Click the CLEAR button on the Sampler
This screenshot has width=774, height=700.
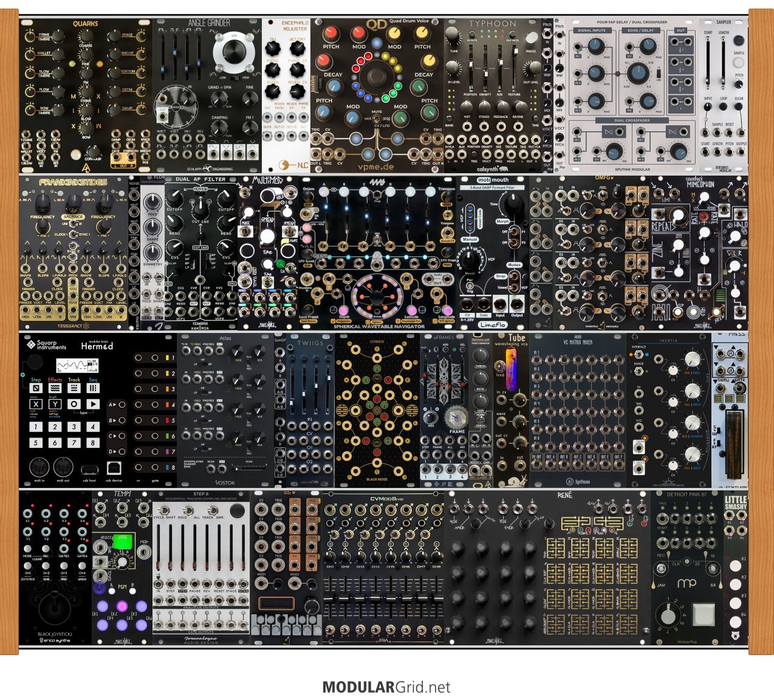tap(739, 106)
